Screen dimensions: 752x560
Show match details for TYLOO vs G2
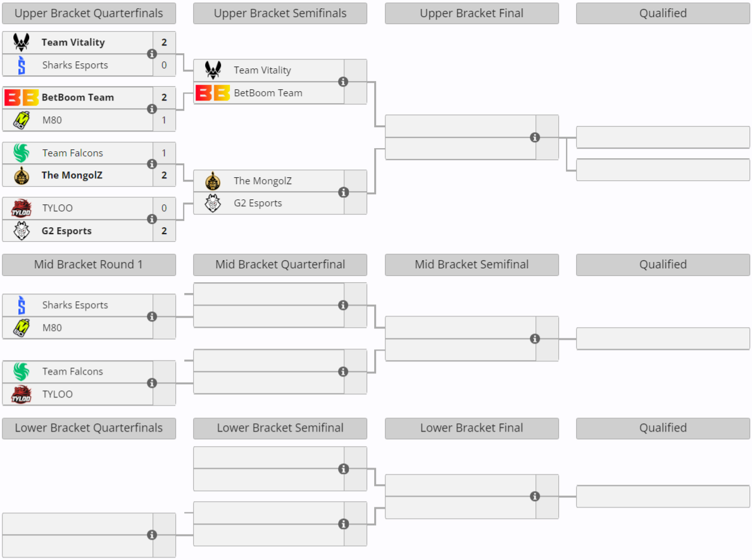click(x=152, y=219)
